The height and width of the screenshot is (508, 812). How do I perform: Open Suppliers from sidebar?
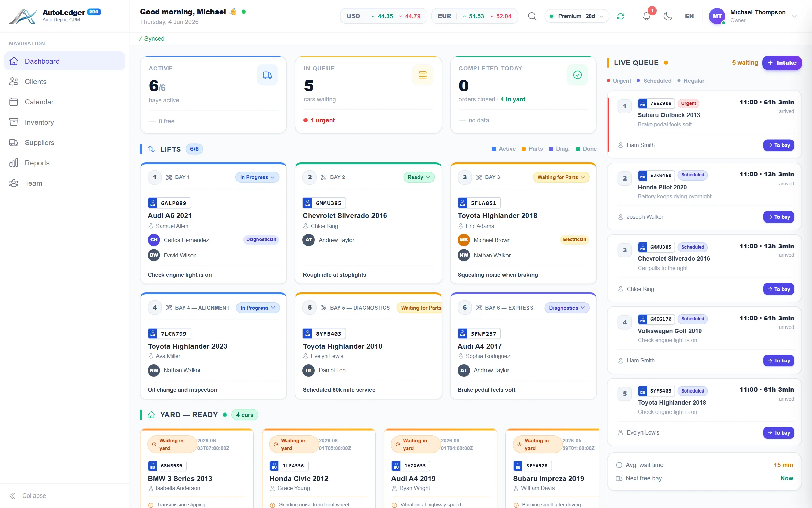pos(65,143)
